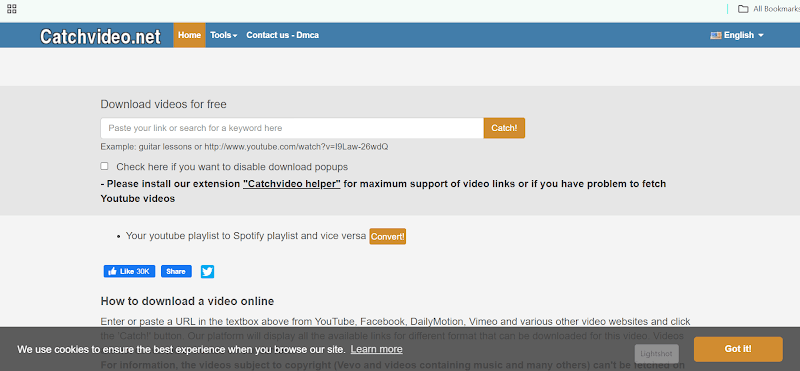Click the "How to download a video online" heading
Image resolution: width=800 pixels, height=371 pixels.
[x=187, y=301]
